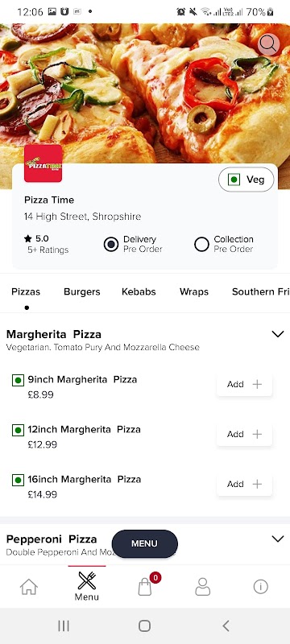Image resolution: width=290 pixels, height=644 pixels.
Task: Tap the 5.0 star rating
Action: pos(36,238)
